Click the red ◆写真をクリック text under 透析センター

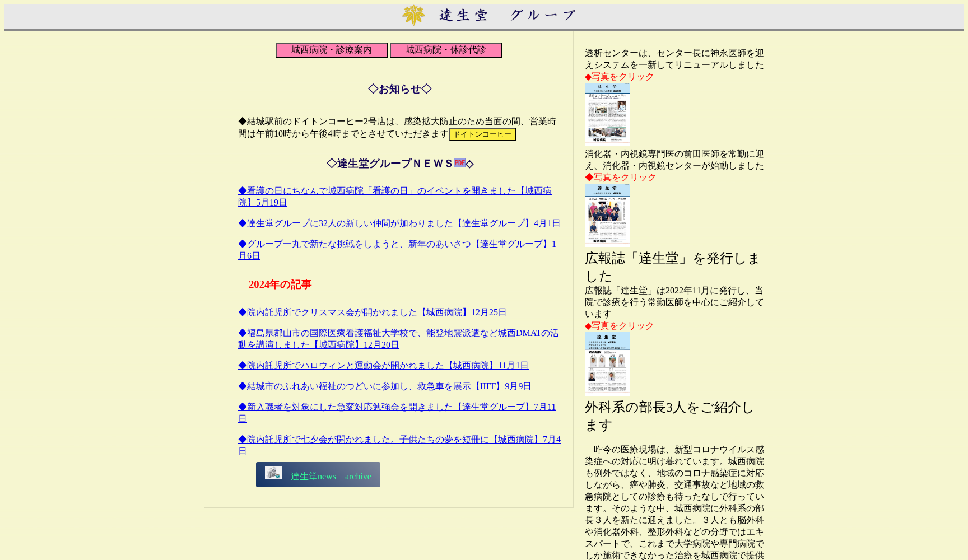[x=618, y=77]
